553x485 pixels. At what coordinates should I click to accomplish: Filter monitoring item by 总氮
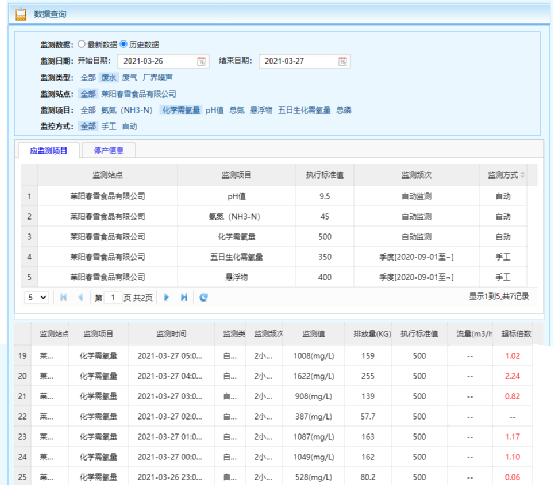[237, 110]
